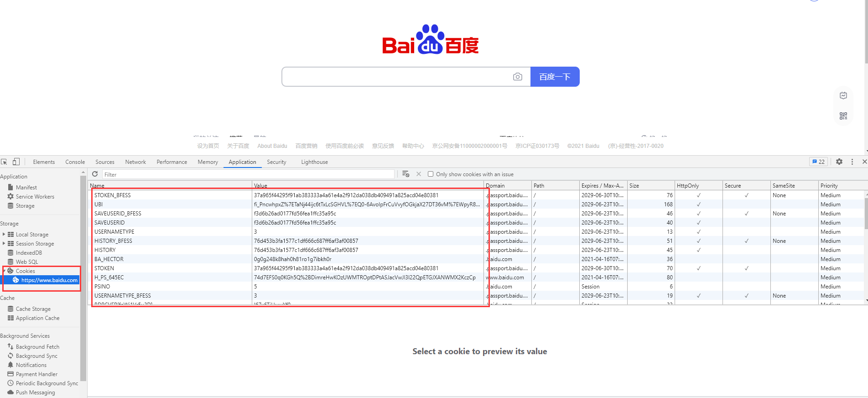
Task: Sort cookies by HttpOnly column header
Action: click(x=698, y=186)
